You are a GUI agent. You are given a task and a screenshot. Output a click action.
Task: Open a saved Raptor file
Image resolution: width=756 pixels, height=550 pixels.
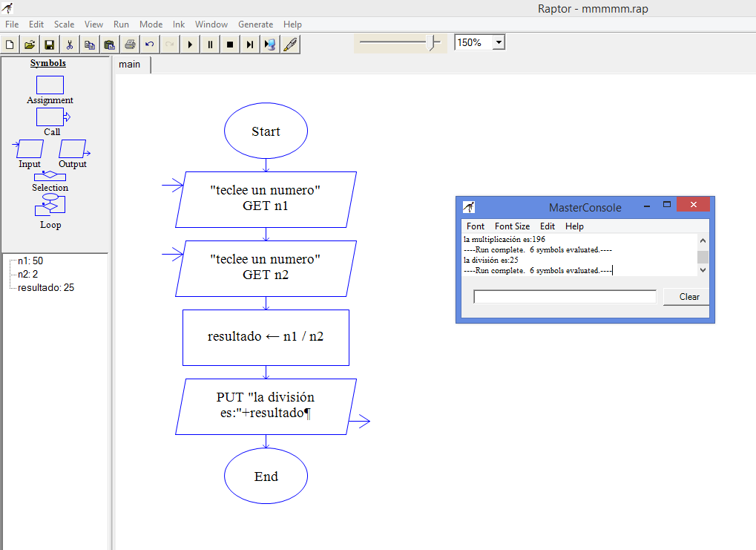[29, 44]
